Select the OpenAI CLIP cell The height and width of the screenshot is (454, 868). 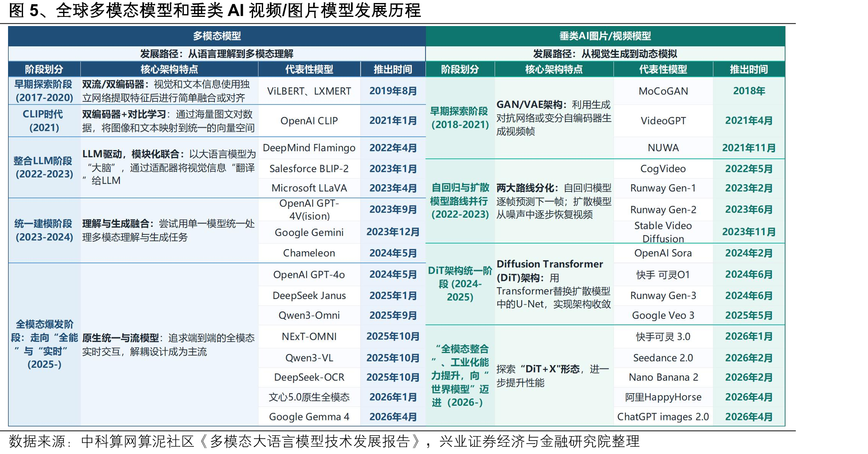309,121
